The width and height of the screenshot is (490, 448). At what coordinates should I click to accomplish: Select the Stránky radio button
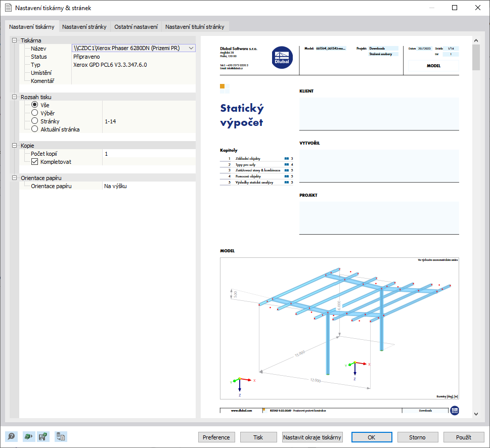pos(35,121)
